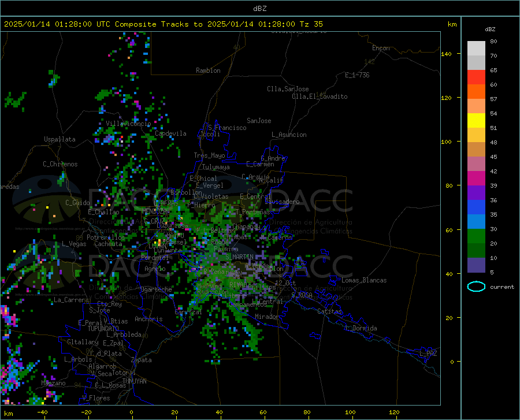Click the 'dBZ' title at top
The height and width of the screenshot is (420, 520).
pos(259,9)
